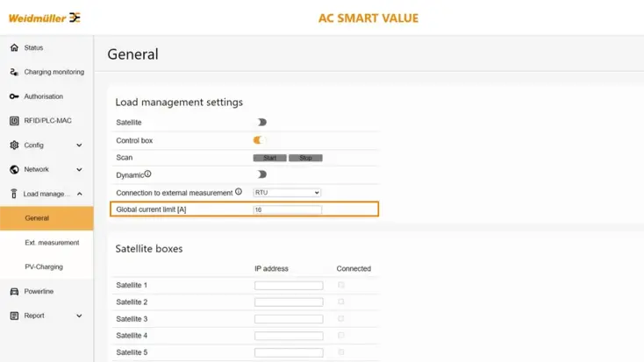Image resolution: width=644 pixels, height=362 pixels.
Task: Click the Status home icon
Action: click(x=14, y=47)
